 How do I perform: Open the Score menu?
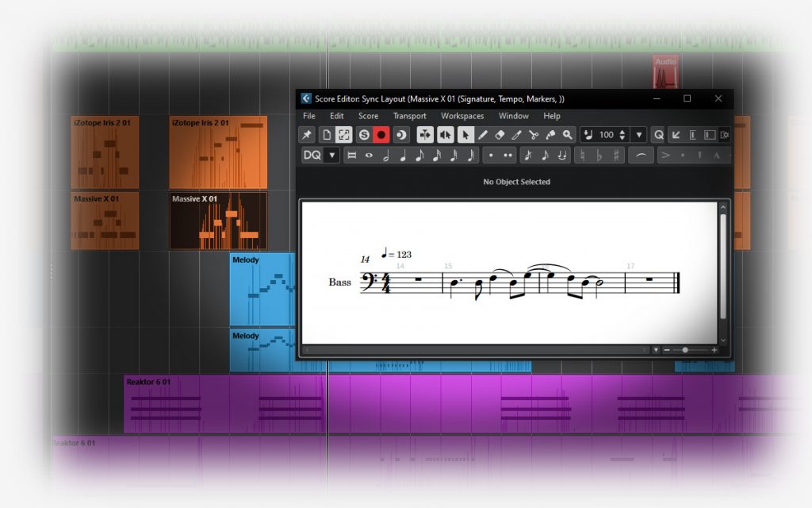(x=368, y=116)
